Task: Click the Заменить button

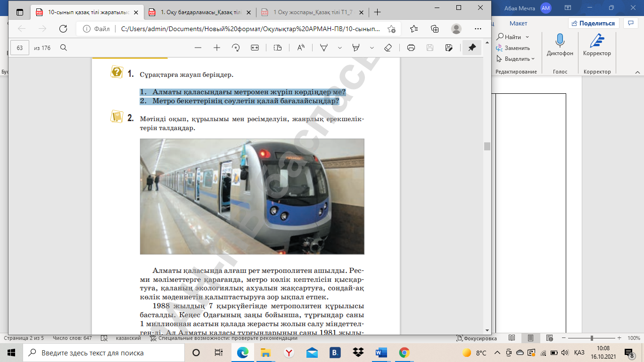Action: pyautogui.click(x=514, y=48)
